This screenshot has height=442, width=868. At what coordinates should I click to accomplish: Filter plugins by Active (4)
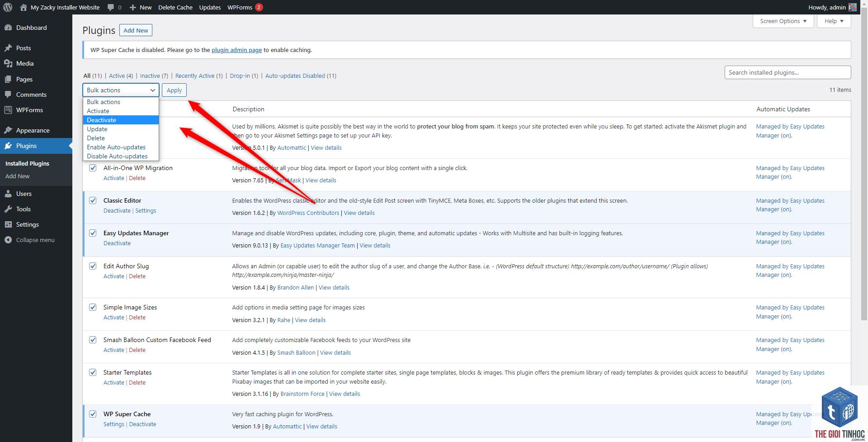tap(121, 76)
